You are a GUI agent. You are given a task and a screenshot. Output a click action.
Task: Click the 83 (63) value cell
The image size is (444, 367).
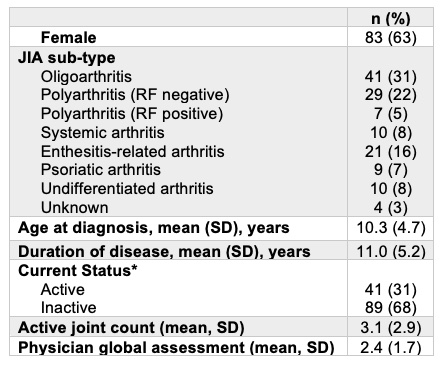pos(391,37)
